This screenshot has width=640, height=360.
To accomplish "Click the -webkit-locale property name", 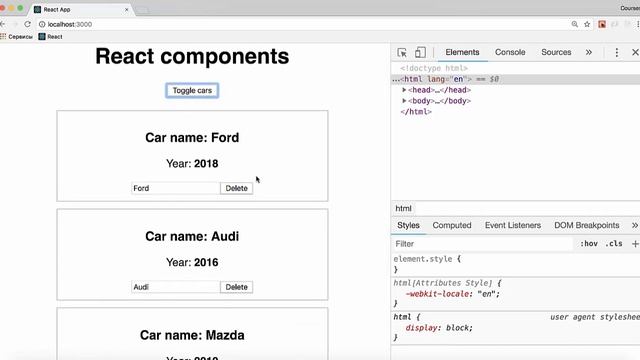I will coord(439,294).
